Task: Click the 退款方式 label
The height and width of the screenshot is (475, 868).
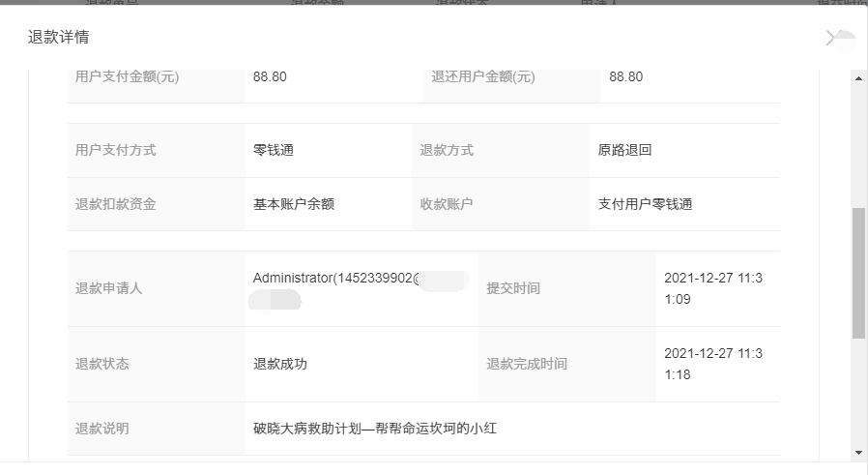Action: (x=447, y=150)
